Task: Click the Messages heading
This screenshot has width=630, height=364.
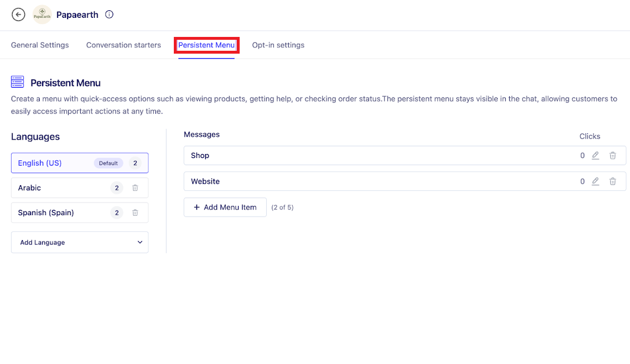Action: click(x=202, y=134)
